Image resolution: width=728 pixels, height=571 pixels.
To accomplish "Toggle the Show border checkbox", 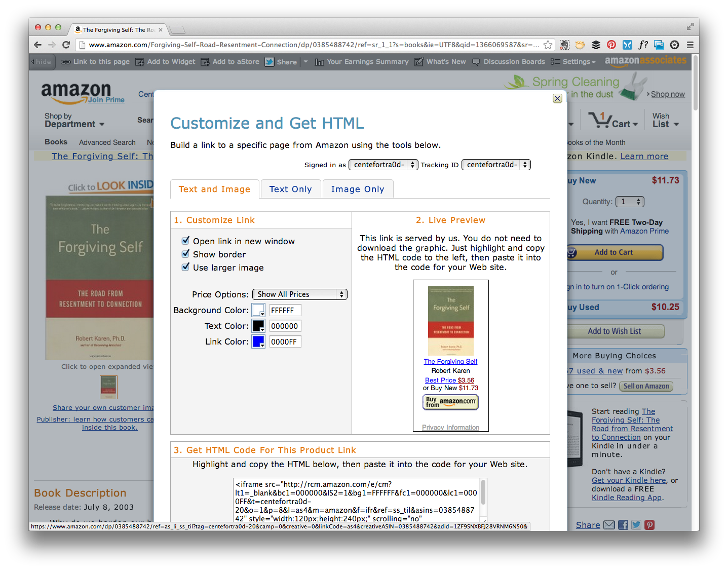I will pyautogui.click(x=185, y=254).
